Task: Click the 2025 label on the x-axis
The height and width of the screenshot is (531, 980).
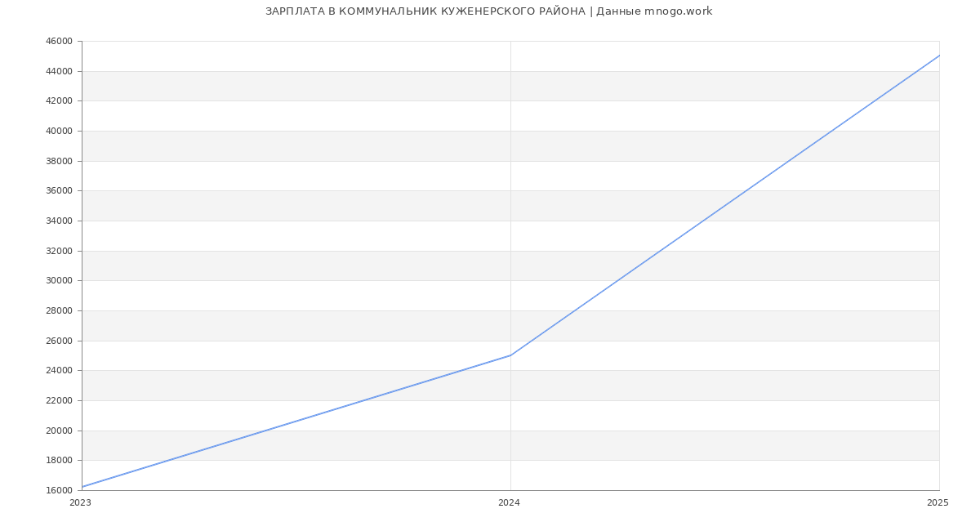Action: tap(937, 503)
